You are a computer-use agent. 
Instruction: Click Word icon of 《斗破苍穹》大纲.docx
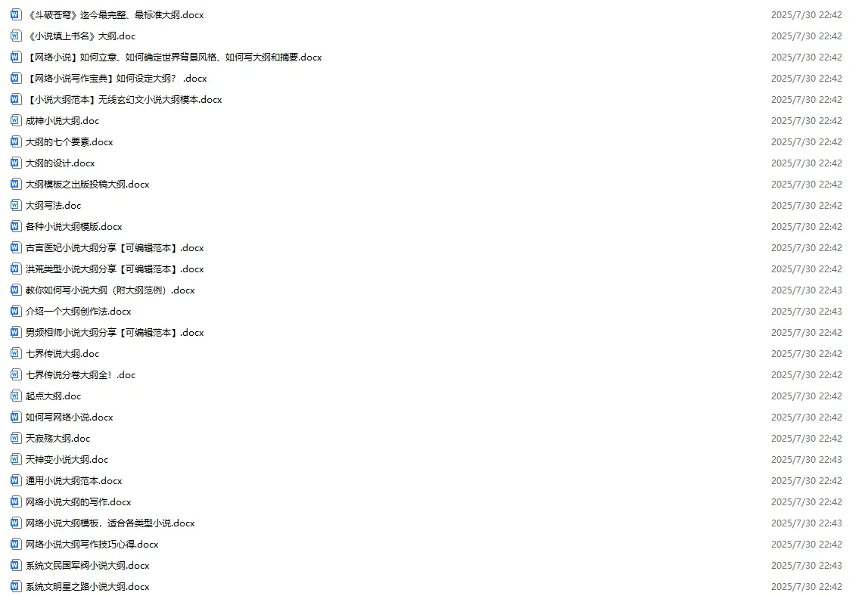15,15
